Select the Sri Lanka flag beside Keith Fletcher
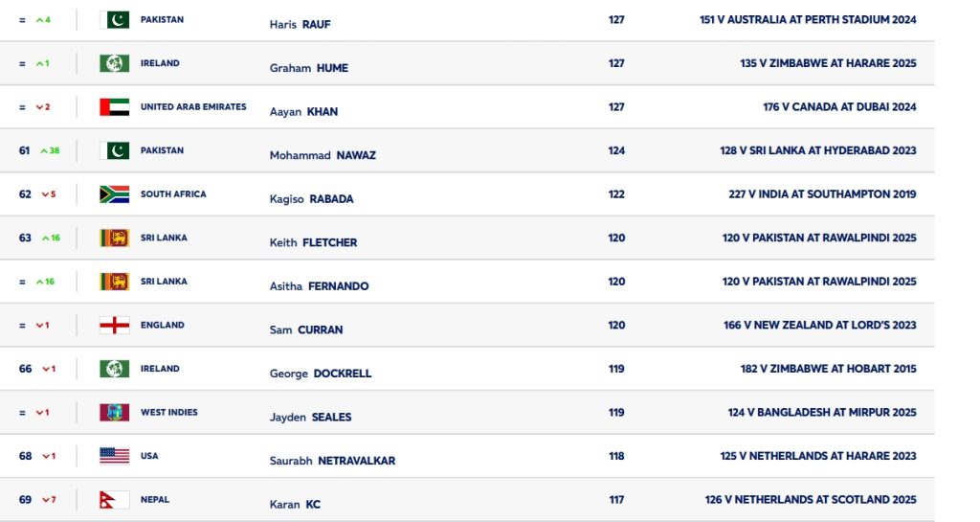The width and height of the screenshot is (980, 522). 114,238
